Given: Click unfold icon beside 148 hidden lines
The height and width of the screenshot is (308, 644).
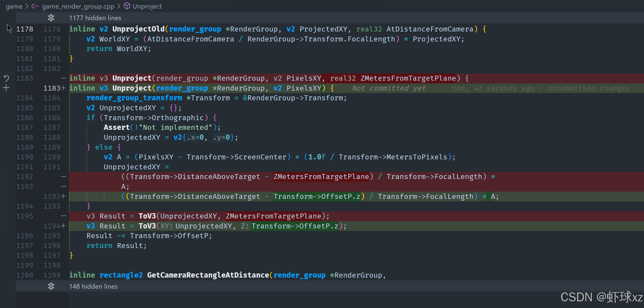Looking at the screenshot, I should 51,286.
